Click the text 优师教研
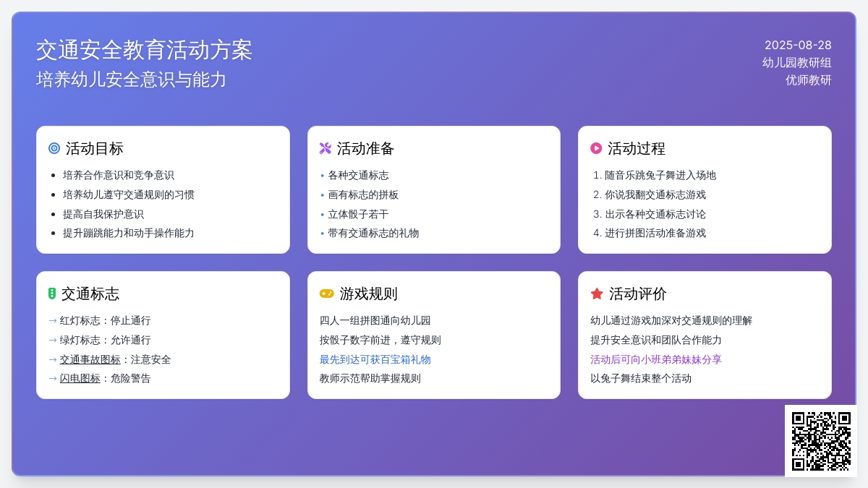This screenshot has width=868, height=488. (809, 80)
